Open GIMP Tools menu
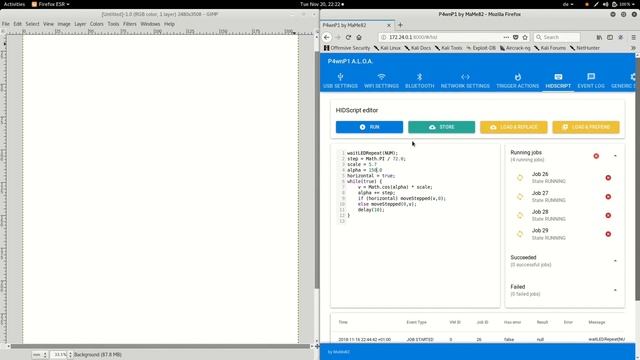640x360 pixels. 113,24
